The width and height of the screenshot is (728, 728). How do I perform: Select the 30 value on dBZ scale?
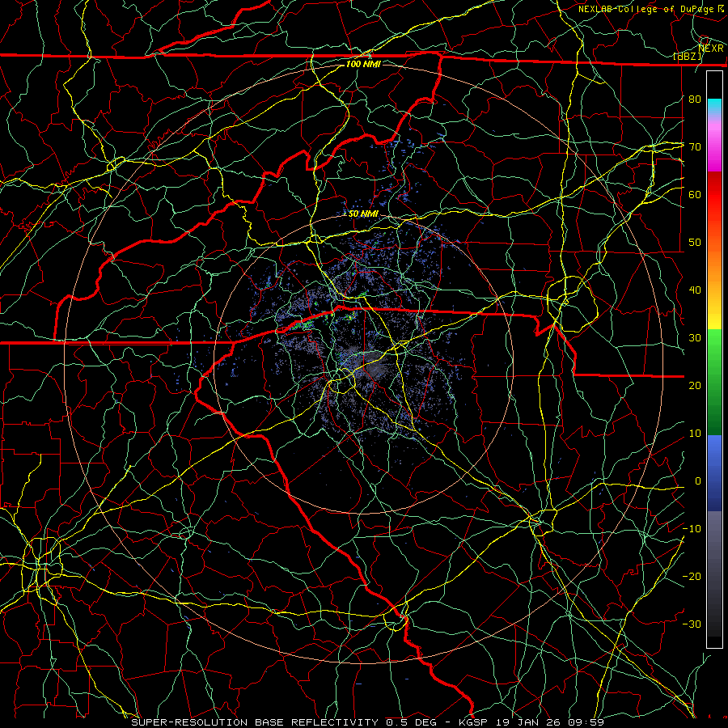(695, 337)
